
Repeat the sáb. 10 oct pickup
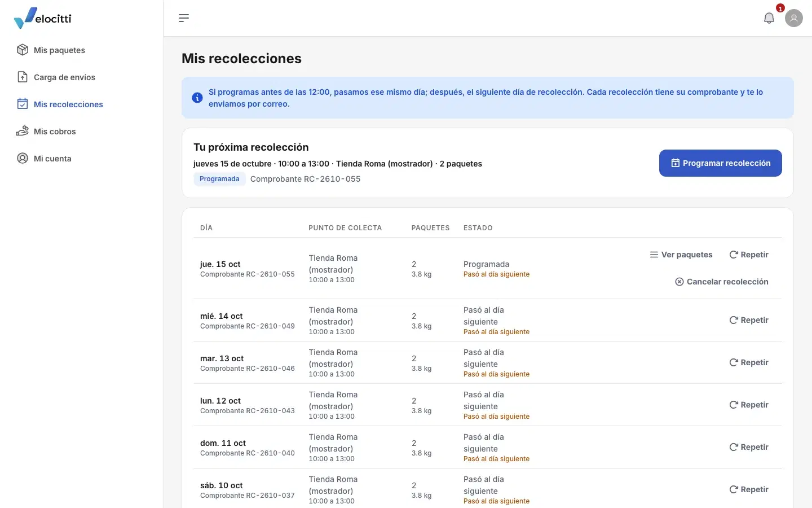click(749, 489)
